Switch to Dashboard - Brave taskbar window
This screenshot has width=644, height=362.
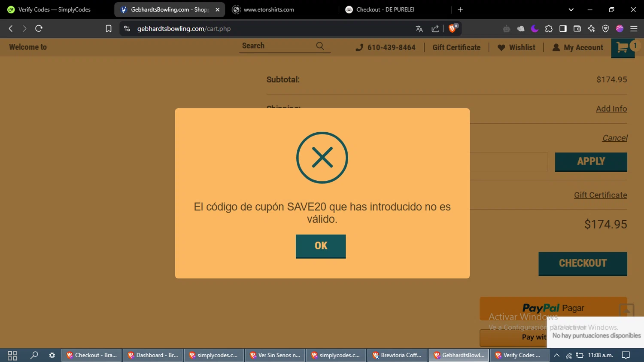(x=153, y=355)
